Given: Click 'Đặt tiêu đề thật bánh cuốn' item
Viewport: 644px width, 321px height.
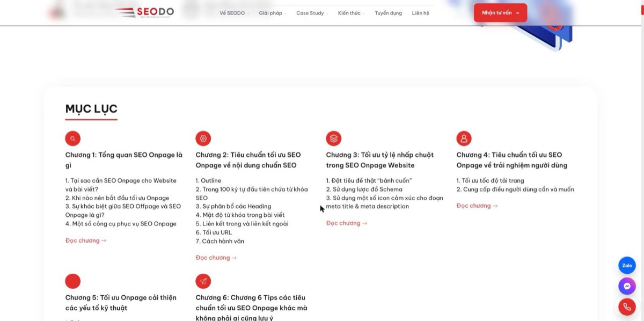Looking at the screenshot, I should click(x=369, y=180).
